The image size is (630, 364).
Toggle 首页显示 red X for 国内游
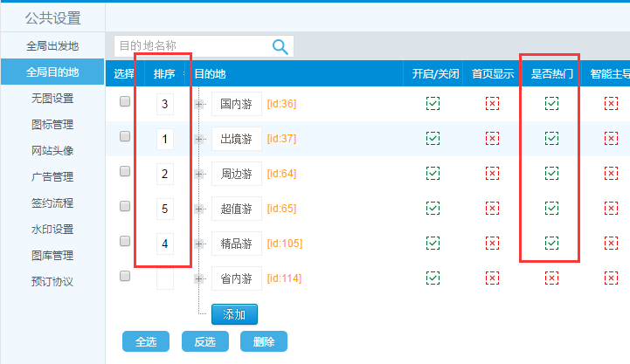(492, 104)
